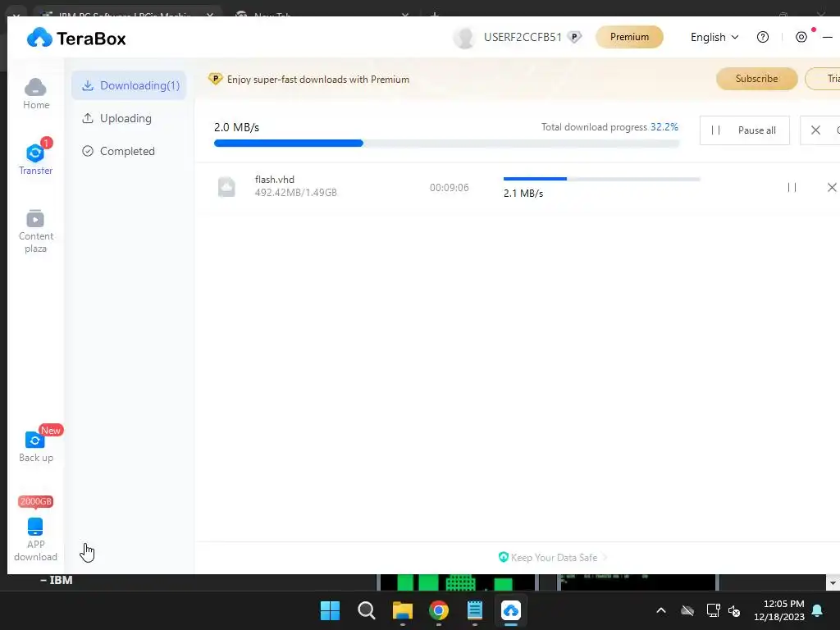Click the flash.vhd file name
840x630 pixels.
pyautogui.click(x=275, y=180)
